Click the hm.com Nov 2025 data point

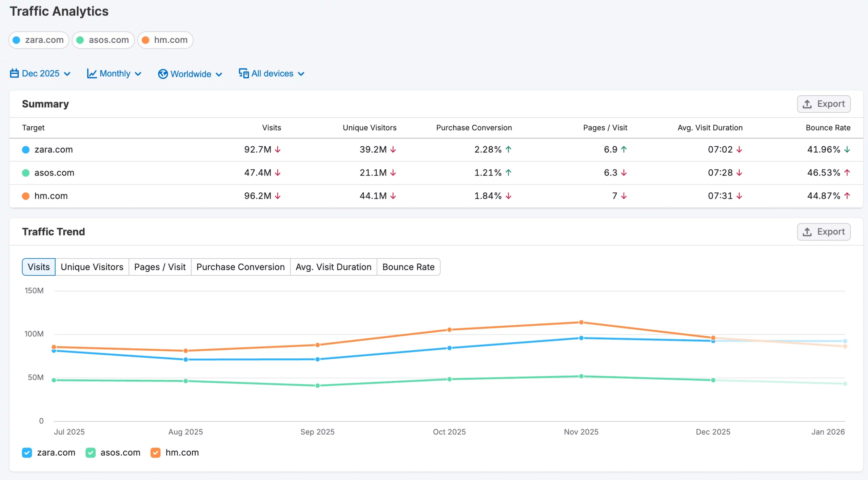[x=581, y=322]
